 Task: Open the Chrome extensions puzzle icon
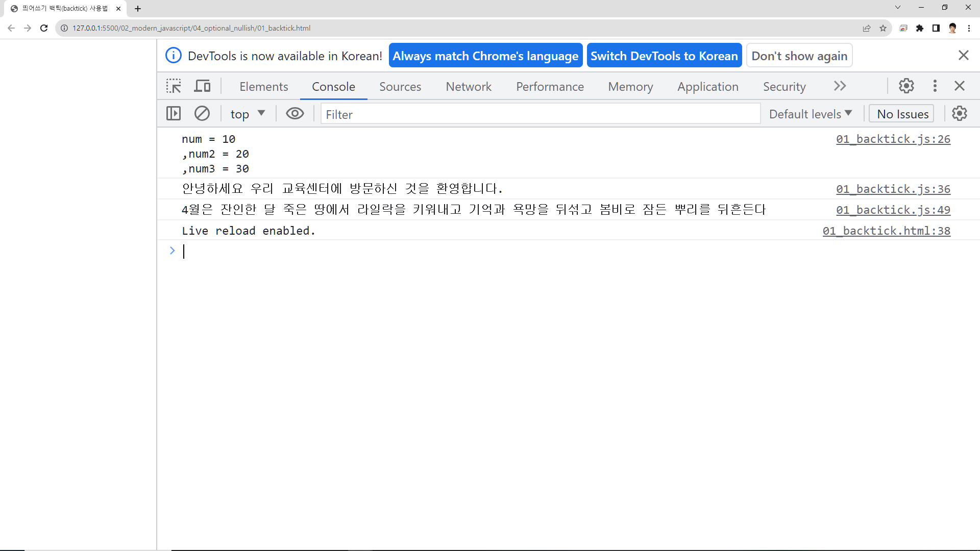(x=919, y=28)
